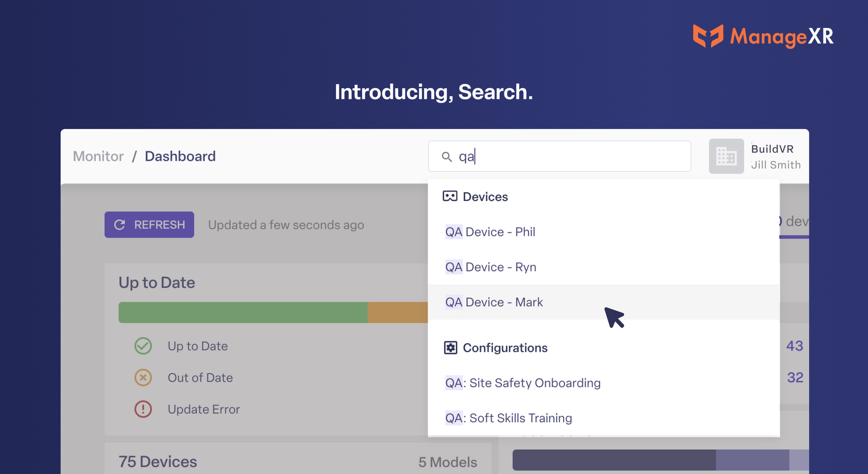Click green segment of Up to Date bar
The width and height of the screenshot is (868, 474).
pyautogui.click(x=243, y=313)
